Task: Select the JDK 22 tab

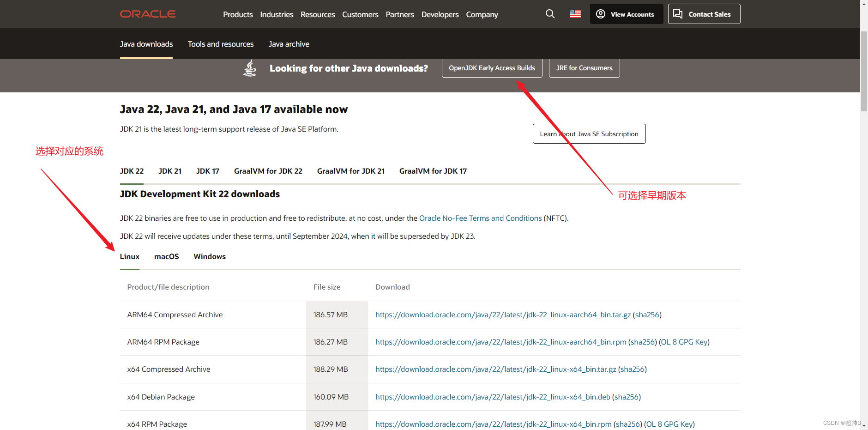Action: click(132, 171)
